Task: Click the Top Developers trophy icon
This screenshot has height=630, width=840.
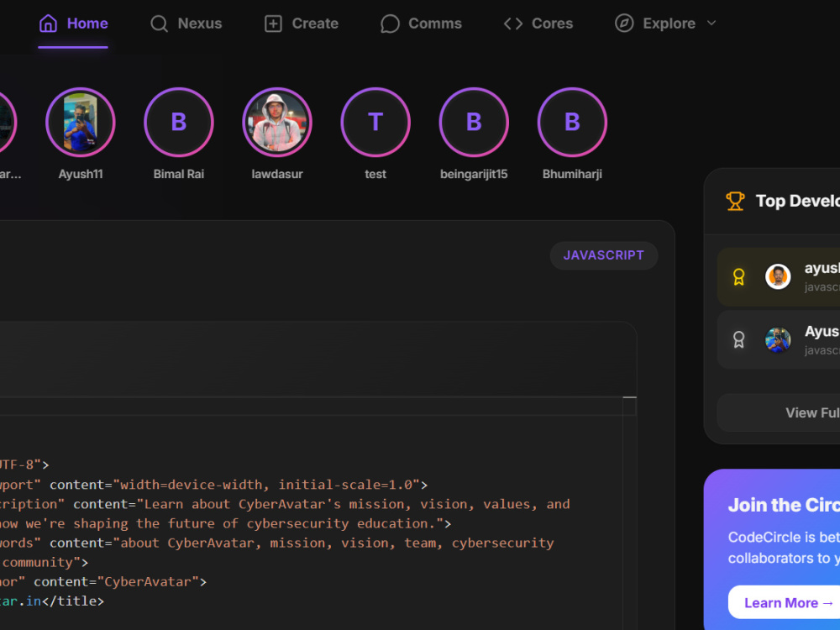Action: tap(735, 201)
